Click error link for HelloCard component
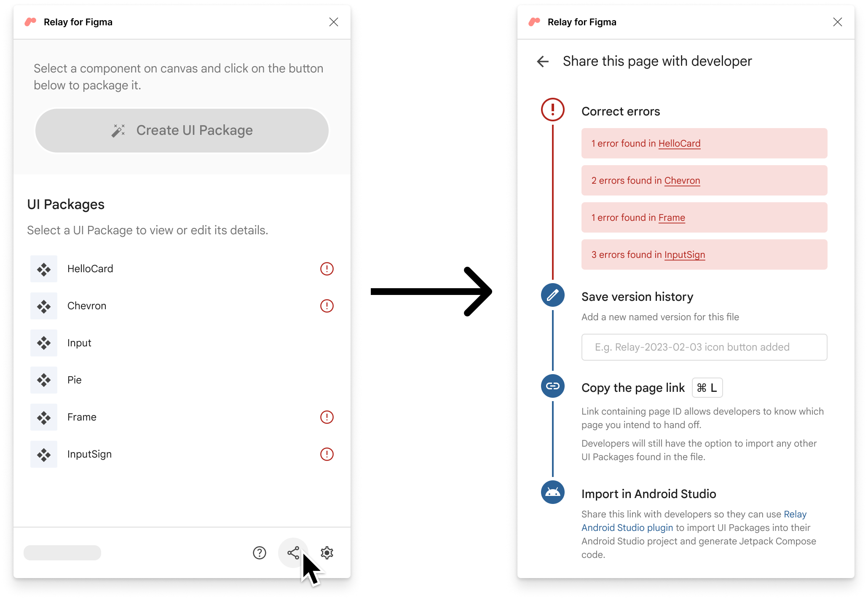868x600 pixels. (x=679, y=143)
